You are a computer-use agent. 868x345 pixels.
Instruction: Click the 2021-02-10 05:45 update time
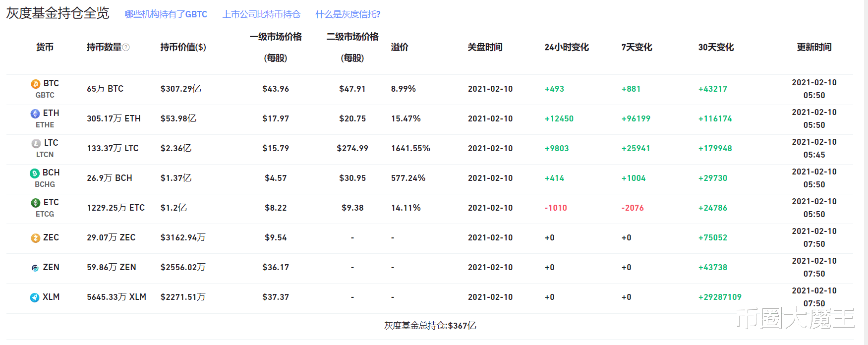point(814,148)
